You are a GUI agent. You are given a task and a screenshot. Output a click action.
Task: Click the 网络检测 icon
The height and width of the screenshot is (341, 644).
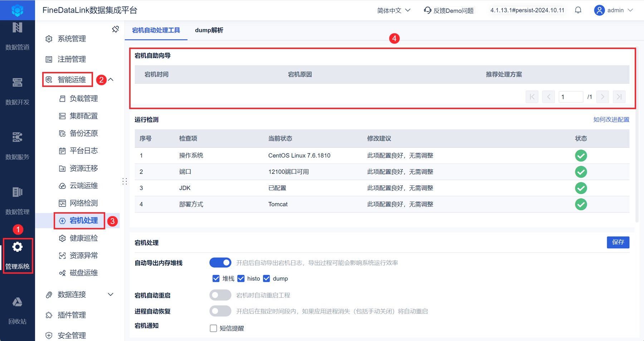[x=62, y=203]
